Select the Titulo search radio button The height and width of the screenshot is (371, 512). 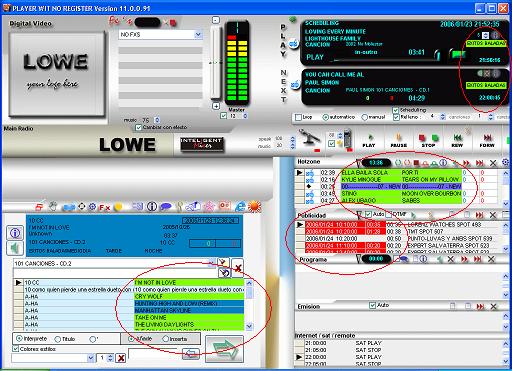point(58,339)
